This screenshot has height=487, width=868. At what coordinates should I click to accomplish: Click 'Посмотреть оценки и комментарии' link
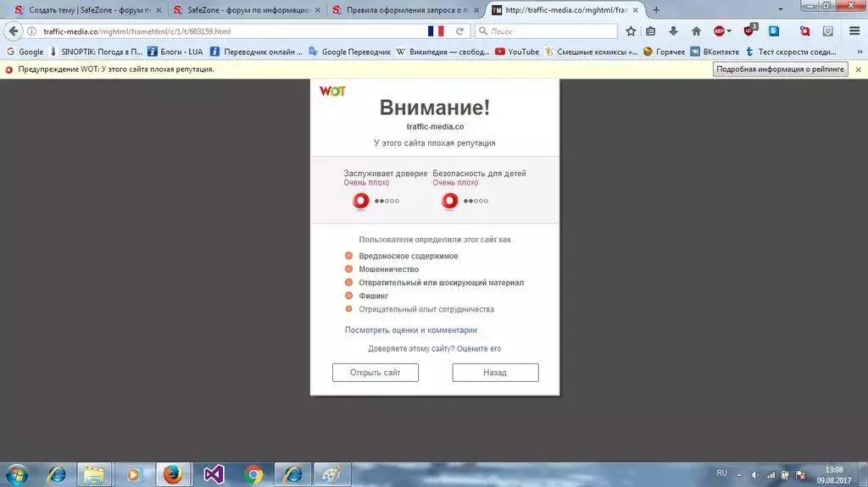pyautogui.click(x=411, y=329)
